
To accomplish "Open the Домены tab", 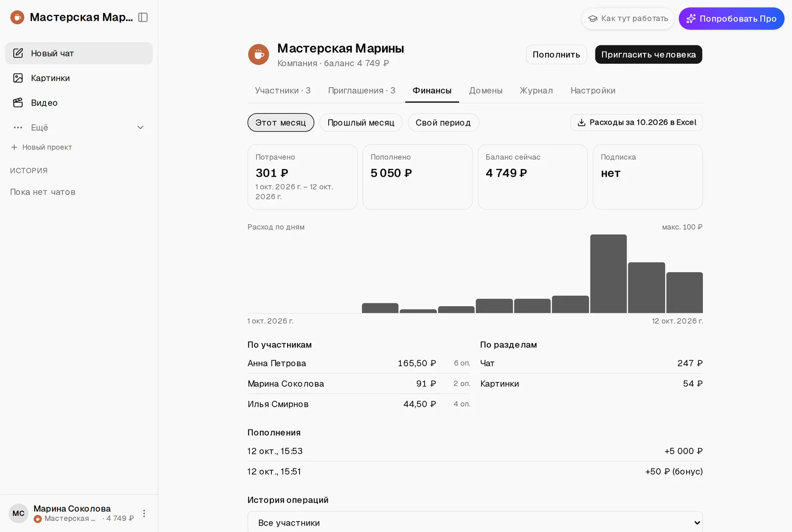I will (486, 91).
